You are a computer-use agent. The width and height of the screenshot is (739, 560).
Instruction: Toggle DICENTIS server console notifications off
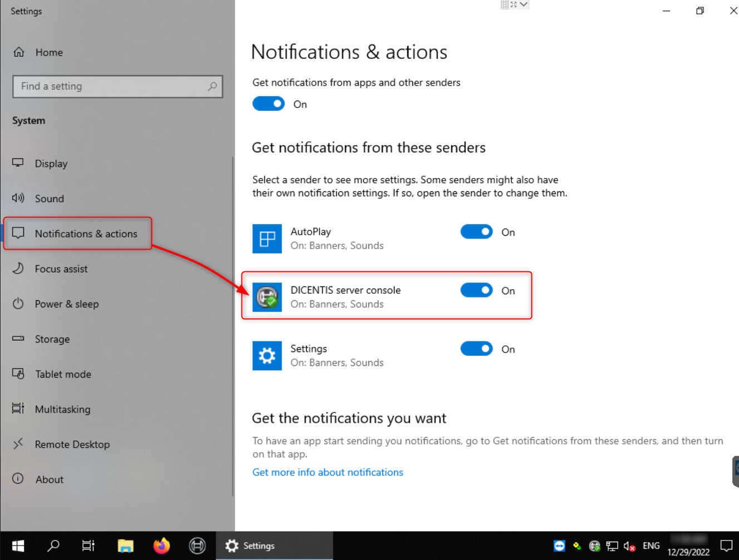pyautogui.click(x=476, y=290)
